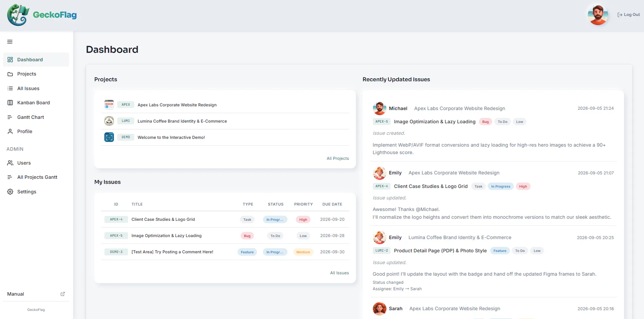Follow the All Projects link
This screenshot has height=319, width=644.
(x=338, y=158)
